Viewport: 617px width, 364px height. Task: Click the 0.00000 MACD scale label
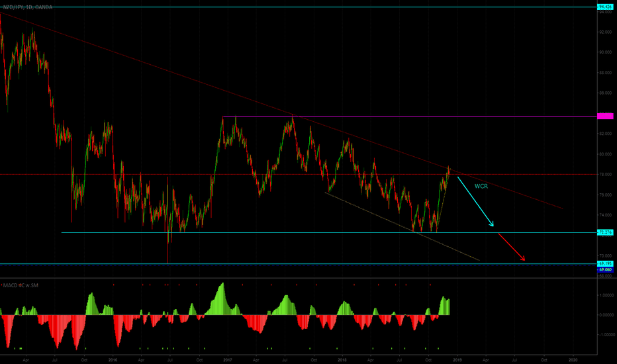point(606,315)
